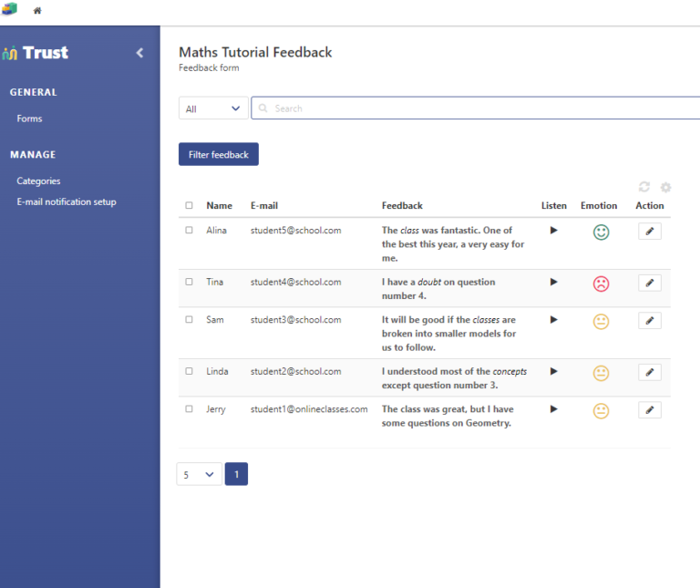Click the Maths Tutorial Feedback heading
The image size is (700, 588).
[255, 52]
